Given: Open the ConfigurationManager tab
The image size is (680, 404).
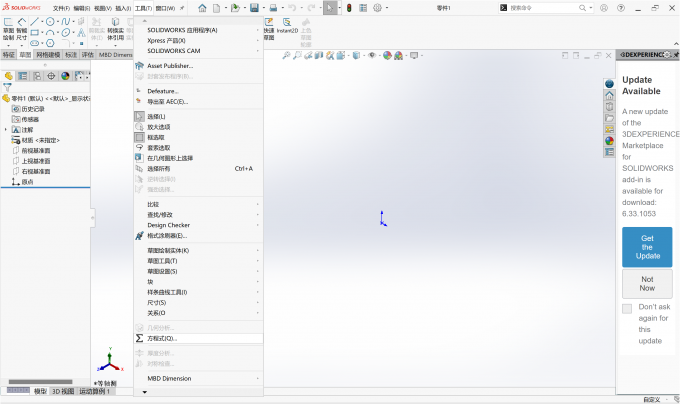Looking at the screenshot, I should click(37, 76).
